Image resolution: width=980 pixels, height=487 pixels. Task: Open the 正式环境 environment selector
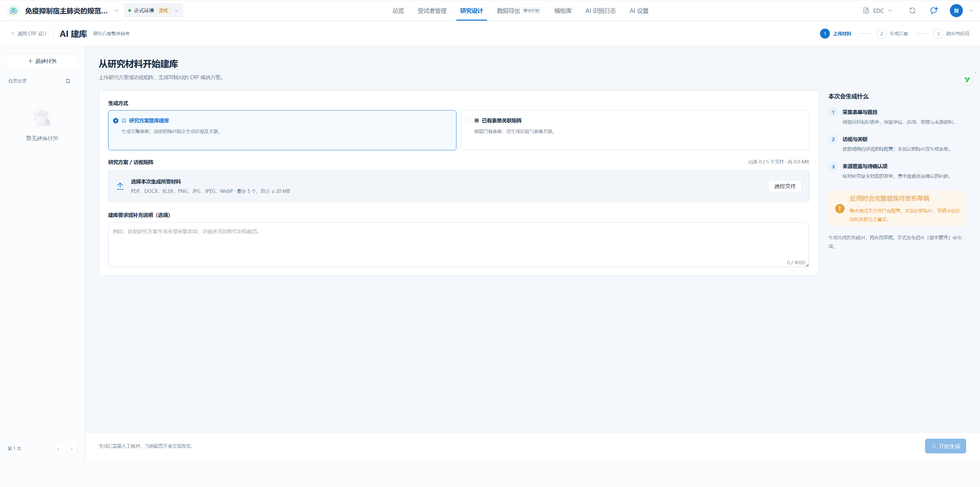click(154, 11)
